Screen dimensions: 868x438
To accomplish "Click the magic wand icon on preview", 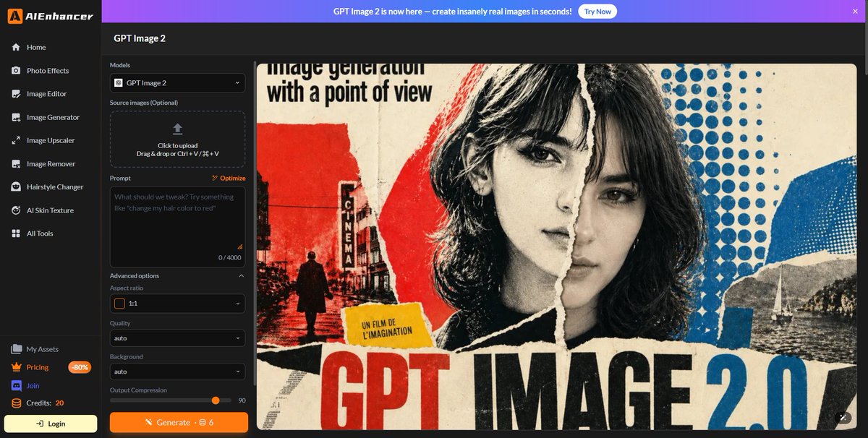I will pos(842,418).
